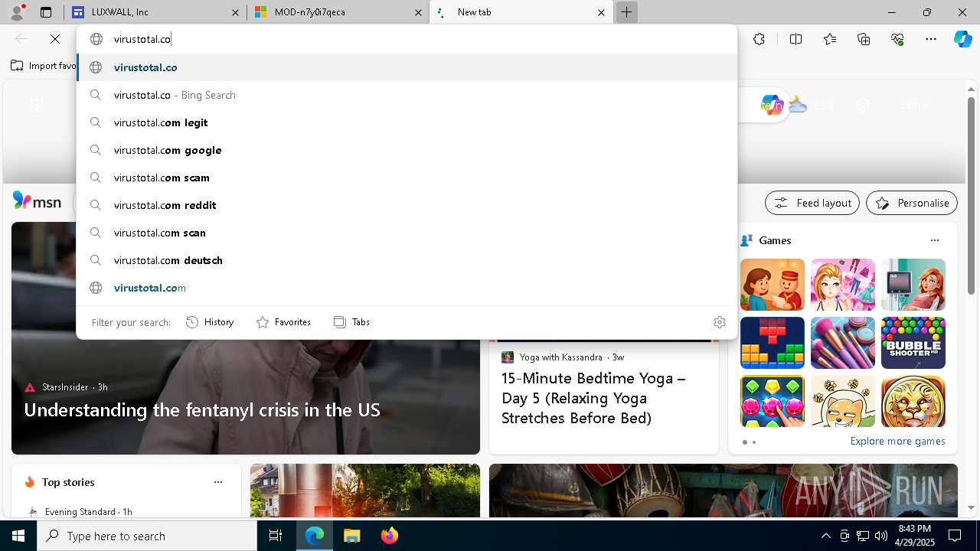Select virustotal.com scan suggestion
980x551 pixels.
click(x=407, y=233)
